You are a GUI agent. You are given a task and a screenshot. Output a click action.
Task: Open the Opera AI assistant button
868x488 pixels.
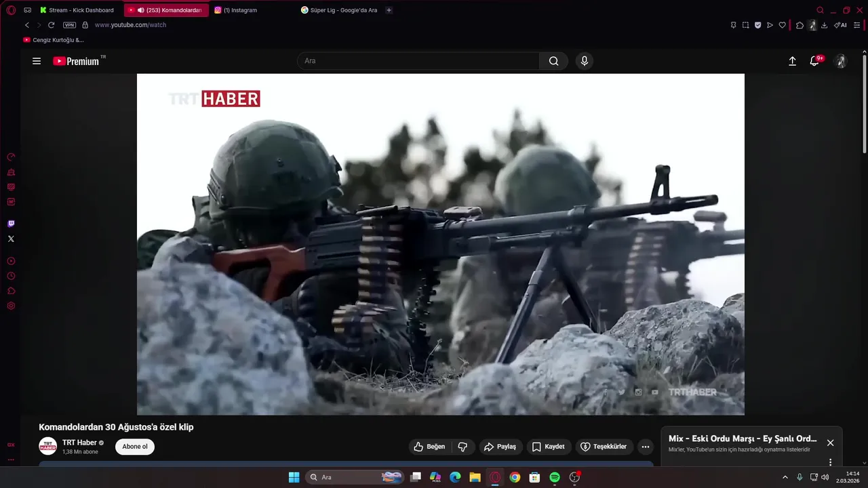pyautogui.click(x=840, y=25)
